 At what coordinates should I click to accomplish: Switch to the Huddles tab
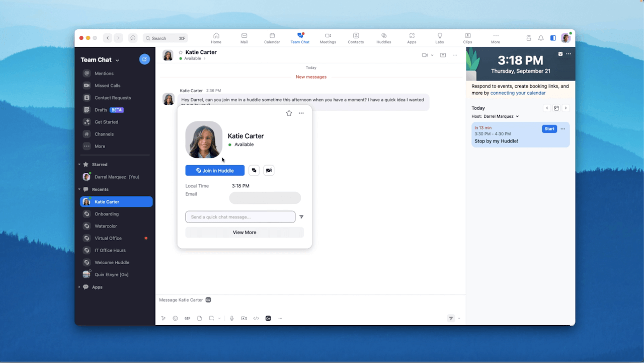[x=383, y=38]
